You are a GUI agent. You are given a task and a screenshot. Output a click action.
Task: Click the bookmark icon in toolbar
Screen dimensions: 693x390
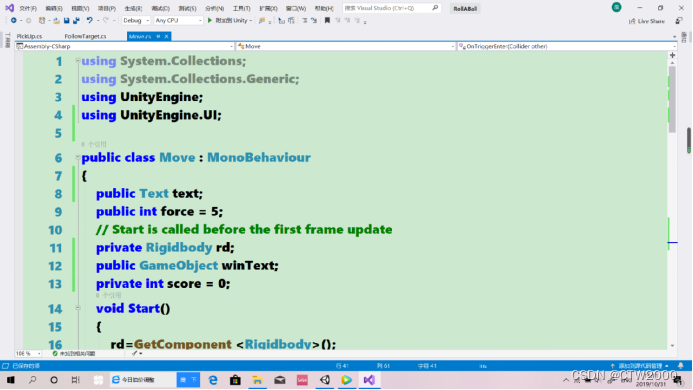point(327,20)
